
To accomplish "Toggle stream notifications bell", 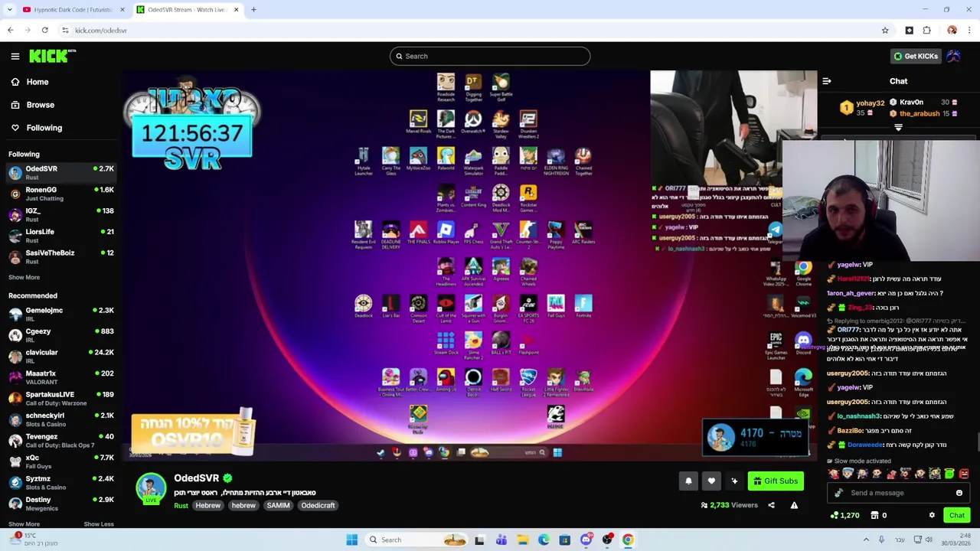I will coord(688,481).
